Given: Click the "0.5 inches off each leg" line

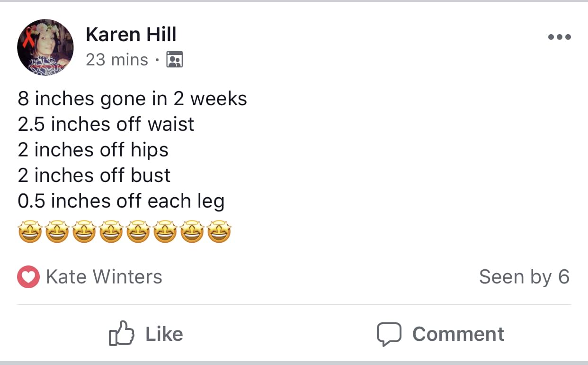Looking at the screenshot, I should 121,201.
